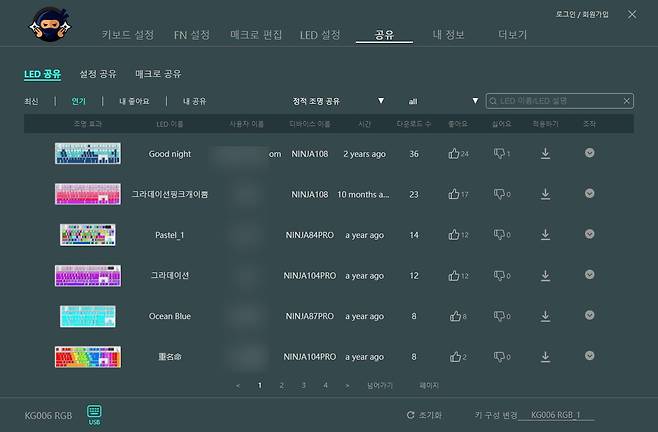This screenshot has height=432, width=658.
Task: Open the all device filter dropdown
Action: (x=475, y=101)
